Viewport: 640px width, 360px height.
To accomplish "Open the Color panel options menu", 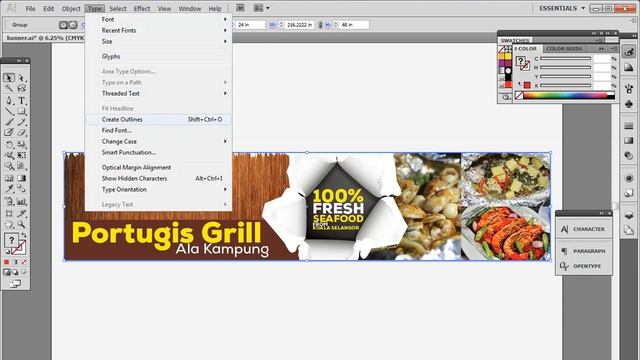I will coord(613,49).
